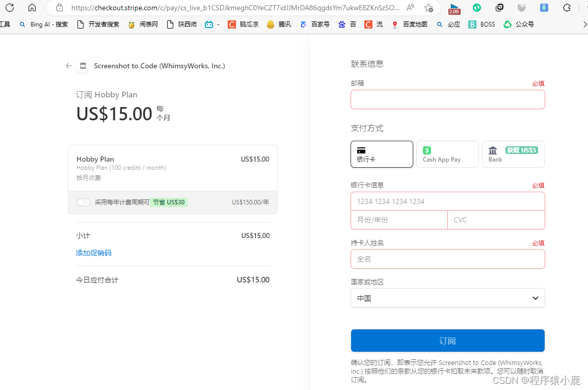Click the merchant storefront icon
The image size is (588, 390).
click(x=83, y=66)
